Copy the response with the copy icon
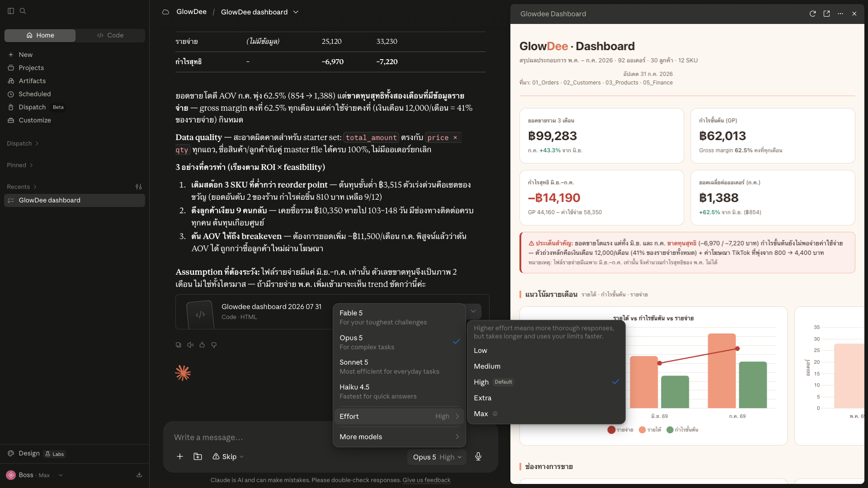Image resolution: width=868 pixels, height=488 pixels. [179, 345]
